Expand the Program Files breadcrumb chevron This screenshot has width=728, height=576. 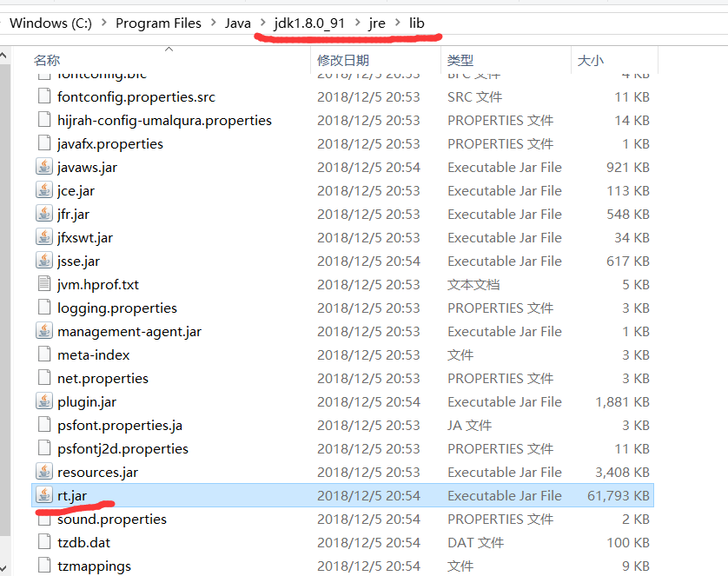(213, 23)
